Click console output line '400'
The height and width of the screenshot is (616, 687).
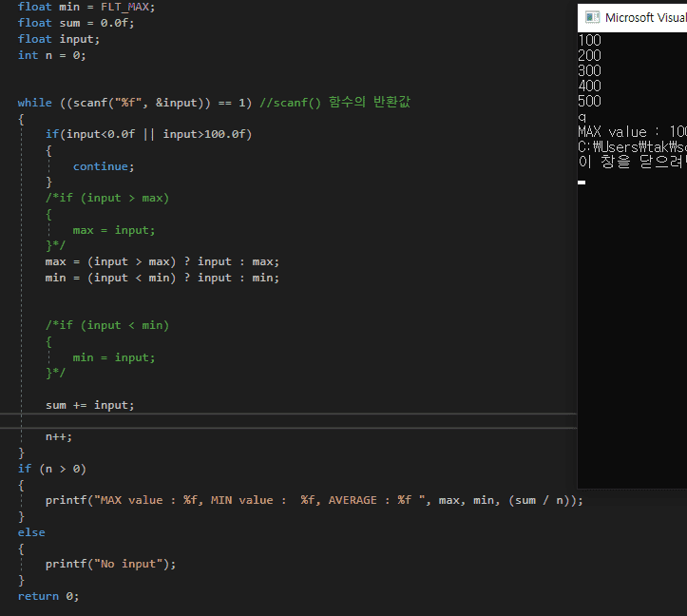pyautogui.click(x=589, y=86)
